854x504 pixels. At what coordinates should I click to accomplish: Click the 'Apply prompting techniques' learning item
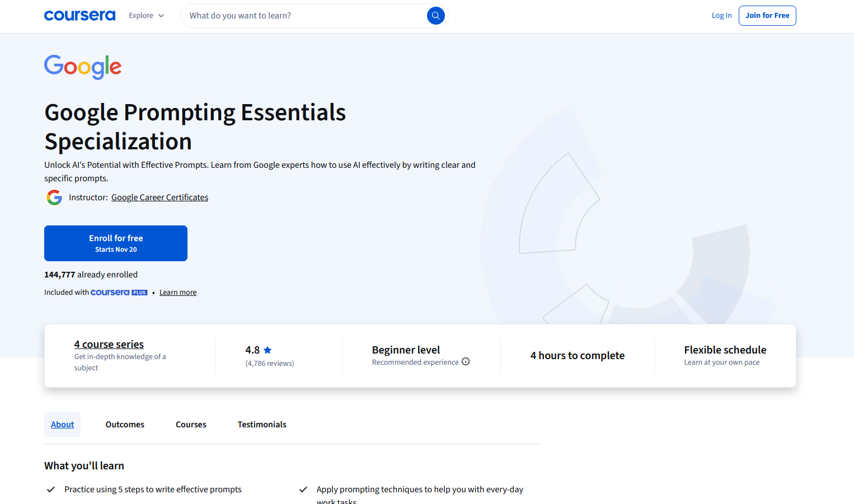pos(420,494)
